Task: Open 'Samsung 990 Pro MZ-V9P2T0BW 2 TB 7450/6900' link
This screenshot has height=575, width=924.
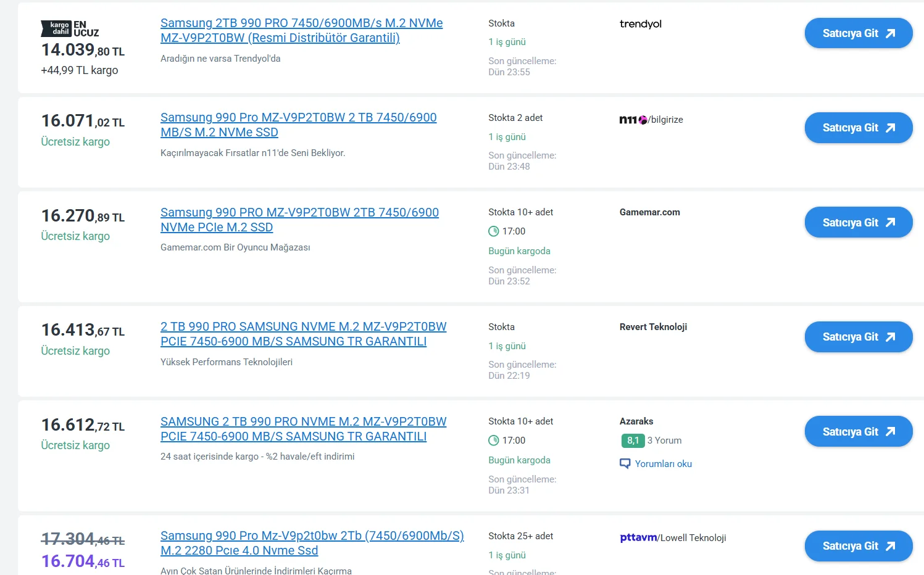Action: pyautogui.click(x=299, y=125)
